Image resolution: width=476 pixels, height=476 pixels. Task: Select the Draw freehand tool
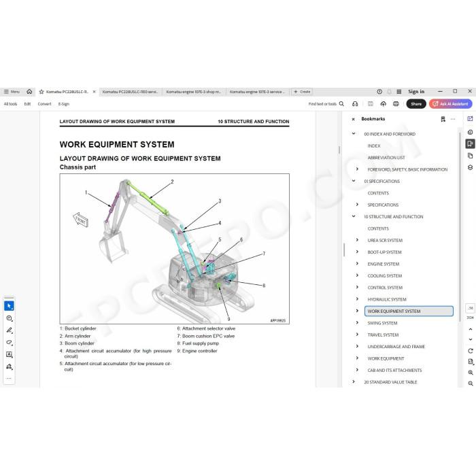coord(9,342)
